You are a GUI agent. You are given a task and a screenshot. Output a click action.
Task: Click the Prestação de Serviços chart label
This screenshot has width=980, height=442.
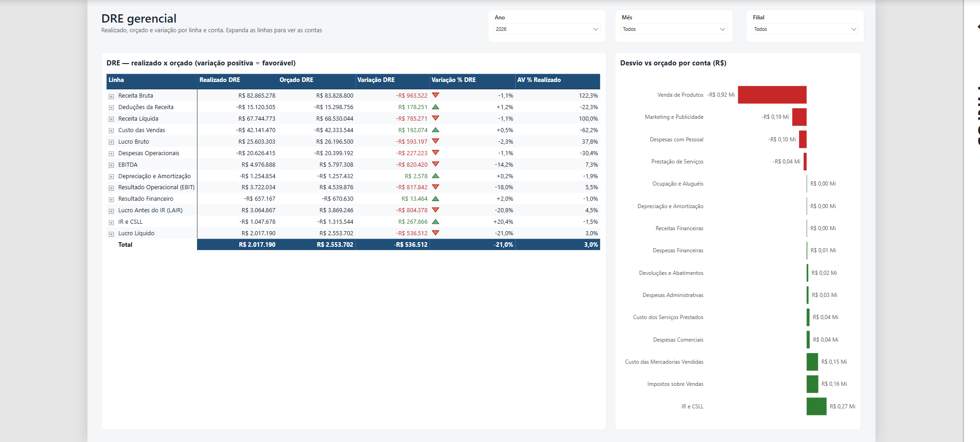coord(677,162)
